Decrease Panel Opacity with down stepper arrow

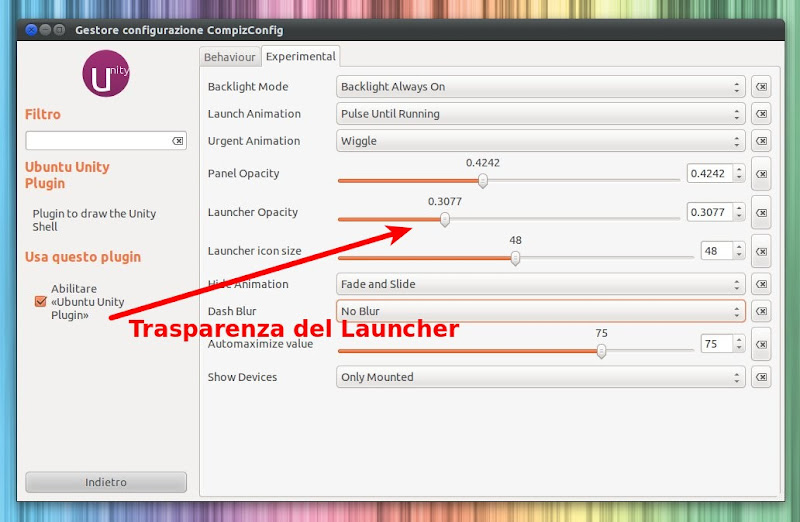point(739,178)
